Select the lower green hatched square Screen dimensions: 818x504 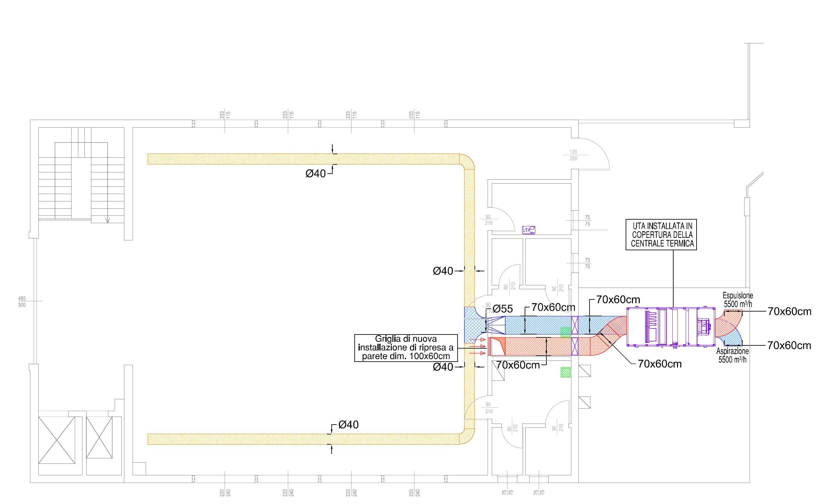[x=566, y=372]
